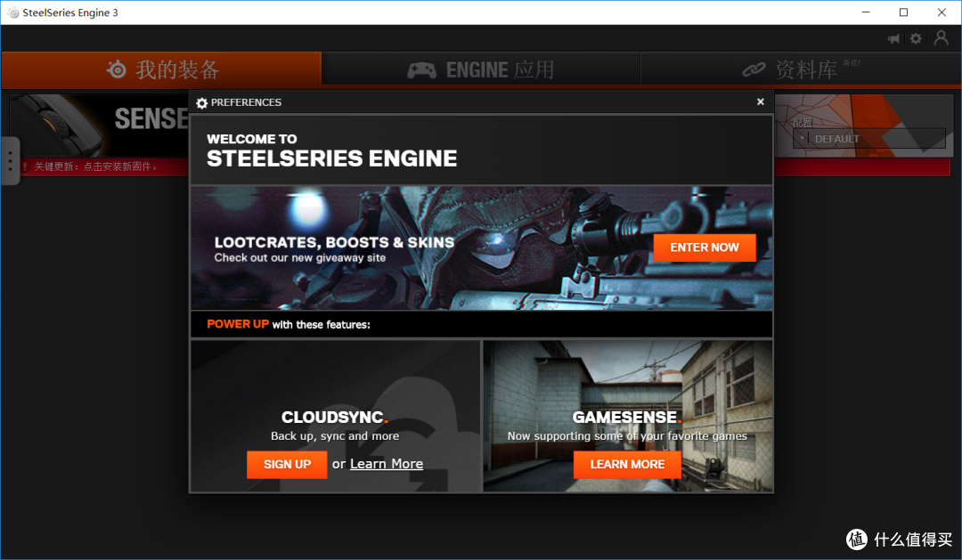Screen dimensions: 962x560
Task: Click the CloudSync SIGN UP button
Action: pyautogui.click(x=287, y=465)
